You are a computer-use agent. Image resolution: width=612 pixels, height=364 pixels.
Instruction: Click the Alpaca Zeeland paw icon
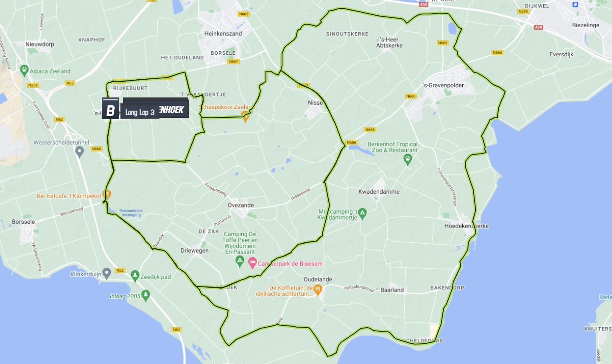(24, 70)
